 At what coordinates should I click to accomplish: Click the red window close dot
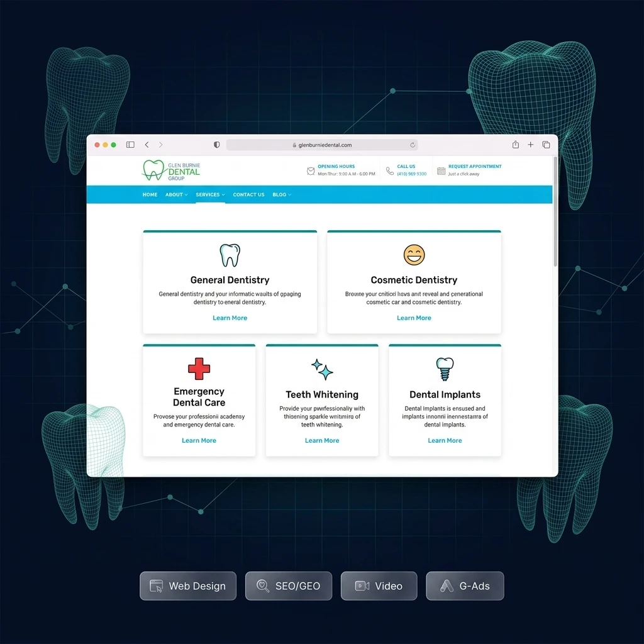(x=97, y=145)
